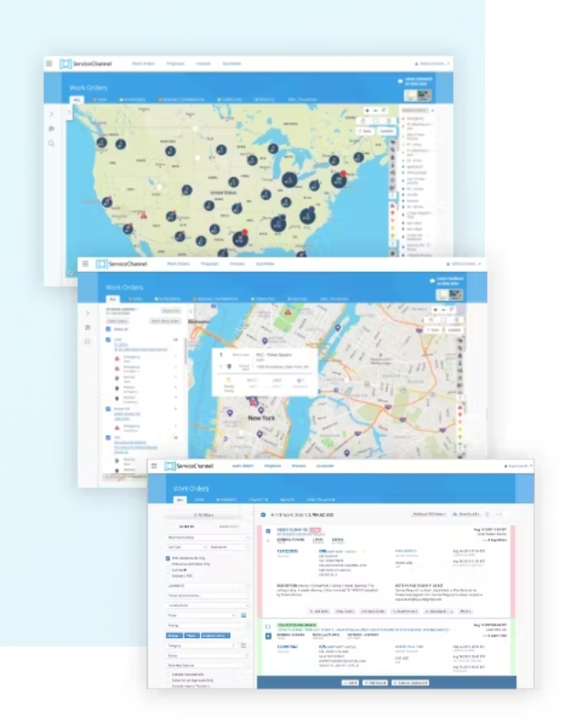571x728 pixels.
Task: Toggle second work order's checked blue checkbox
Action: [268, 635]
